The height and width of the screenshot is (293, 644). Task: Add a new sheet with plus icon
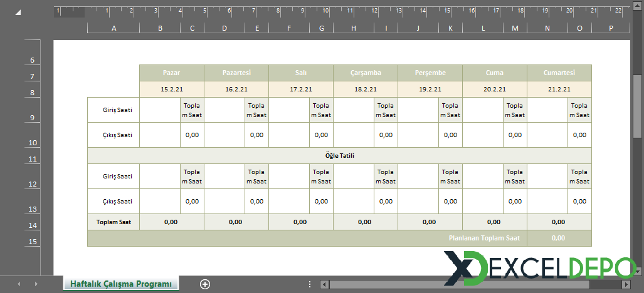[x=205, y=284]
